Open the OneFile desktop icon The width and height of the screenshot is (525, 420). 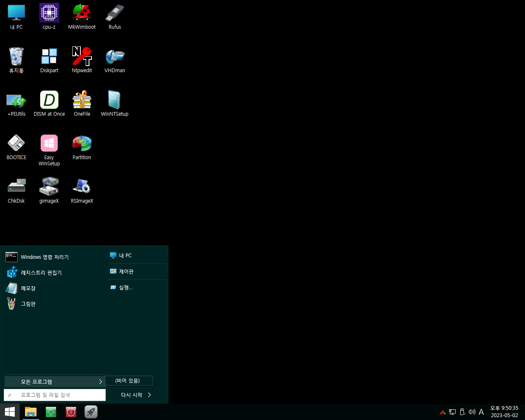82,104
